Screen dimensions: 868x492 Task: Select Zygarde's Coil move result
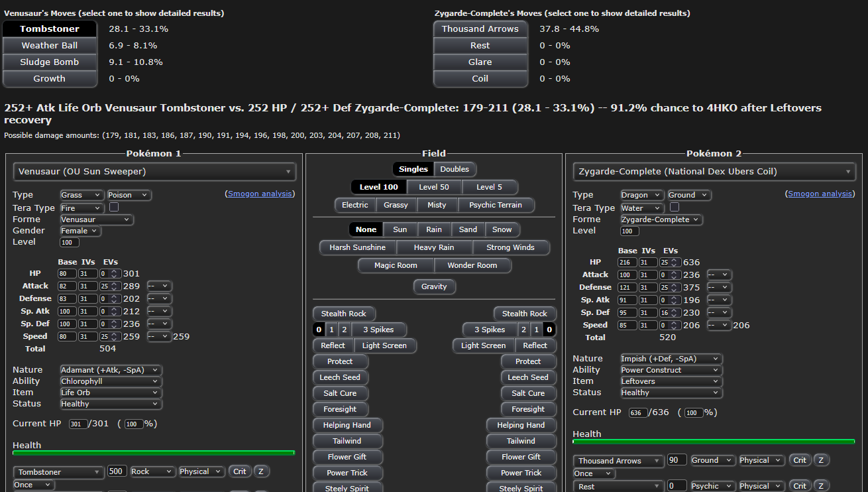click(480, 79)
